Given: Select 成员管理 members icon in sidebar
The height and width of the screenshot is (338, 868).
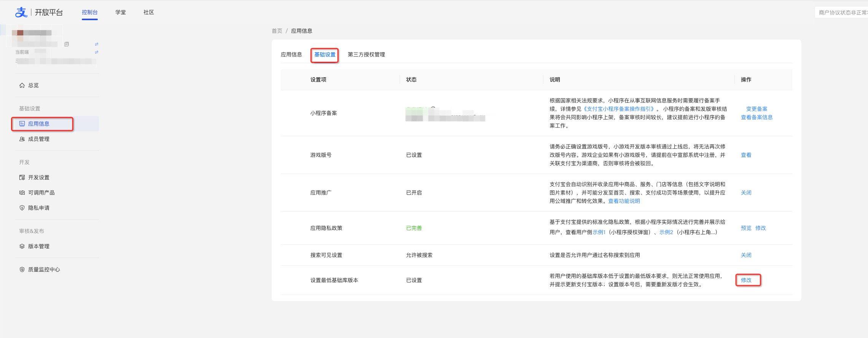Looking at the screenshot, I should (x=22, y=139).
